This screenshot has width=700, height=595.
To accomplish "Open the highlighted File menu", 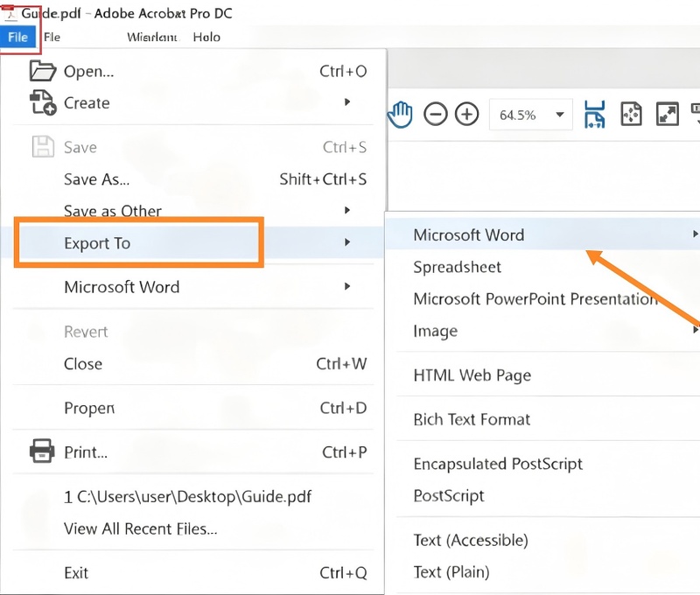I will click(x=17, y=37).
